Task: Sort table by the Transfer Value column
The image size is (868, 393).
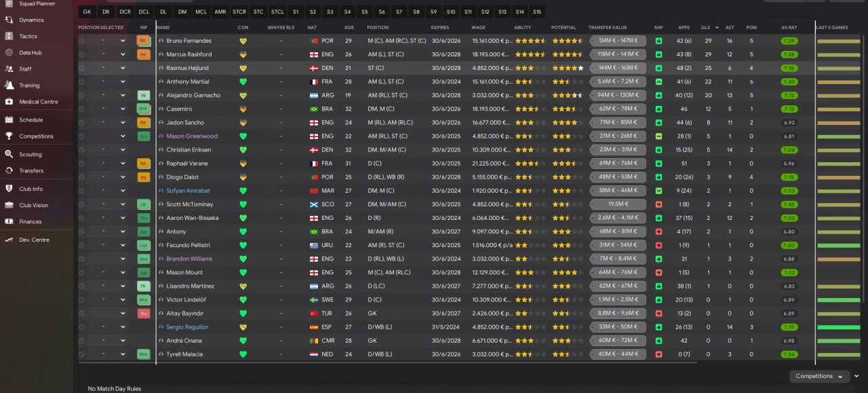Action: 608,28
